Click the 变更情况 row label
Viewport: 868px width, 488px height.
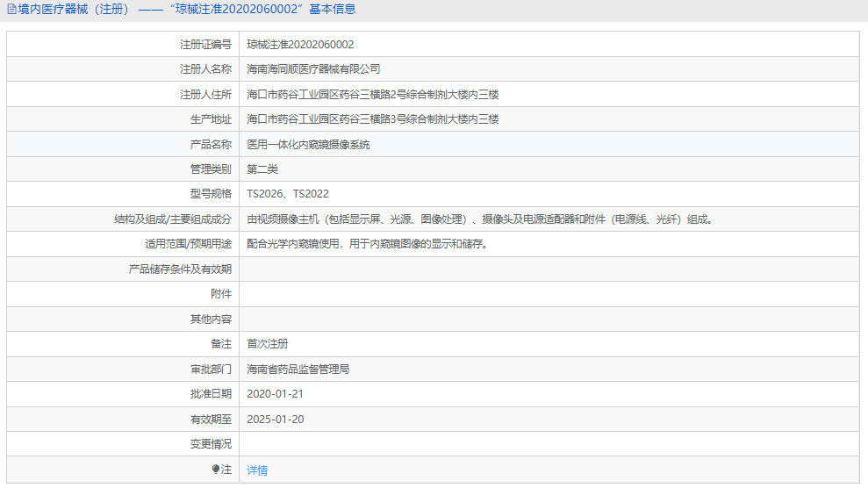click(x=211, y=444)
